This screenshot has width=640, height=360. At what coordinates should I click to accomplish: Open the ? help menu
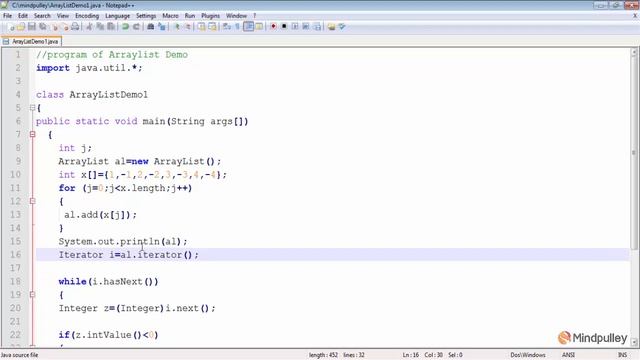tap(255, 16)
